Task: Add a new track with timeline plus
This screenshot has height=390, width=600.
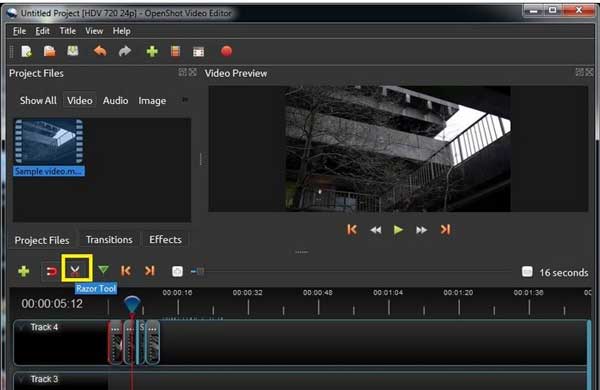Action: (x=24, y=271)
